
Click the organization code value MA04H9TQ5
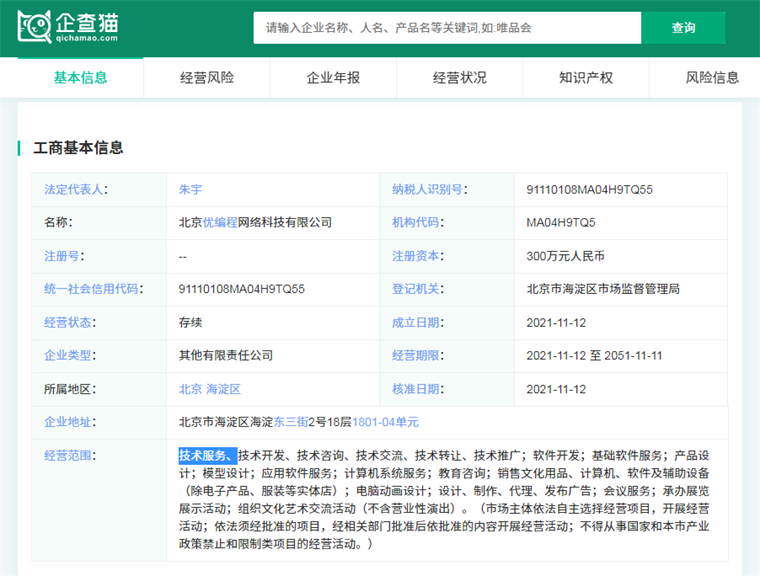[561, 223]
